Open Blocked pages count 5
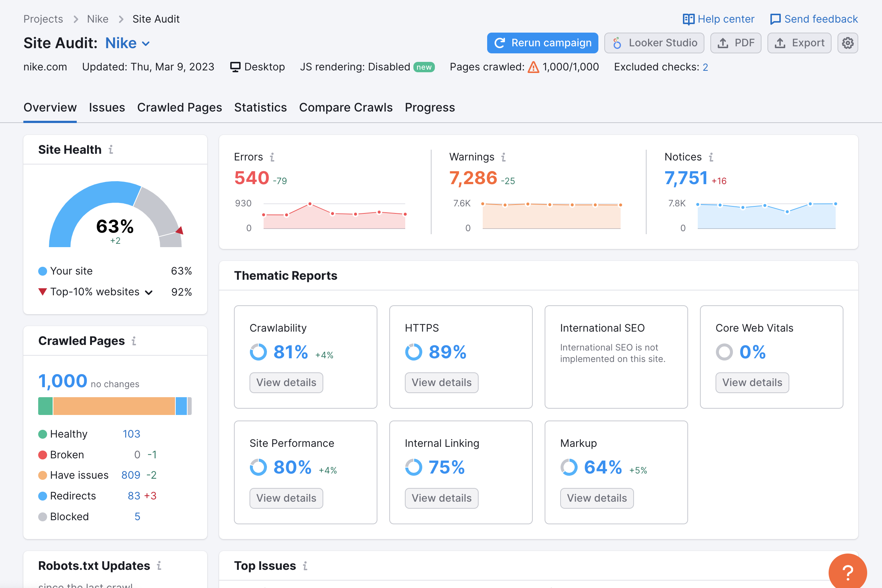 coord(137,517)
